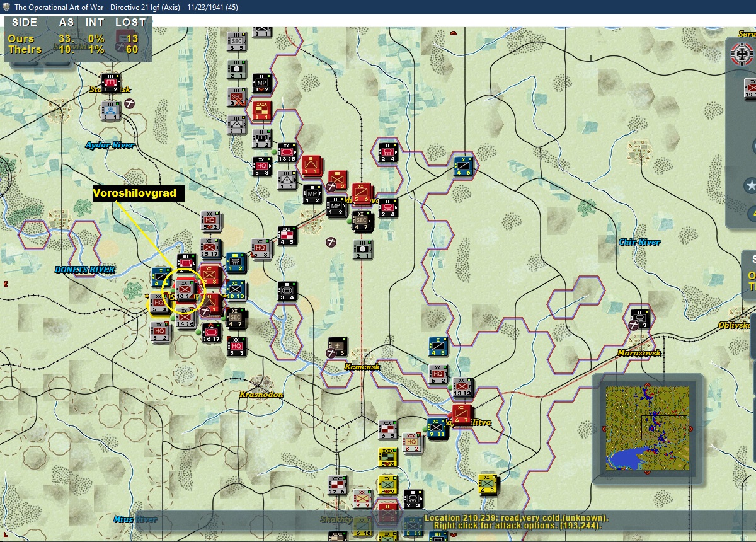
Task: Select the black II 3 unit near Morozovsk
Action: [x=640, y=319]
